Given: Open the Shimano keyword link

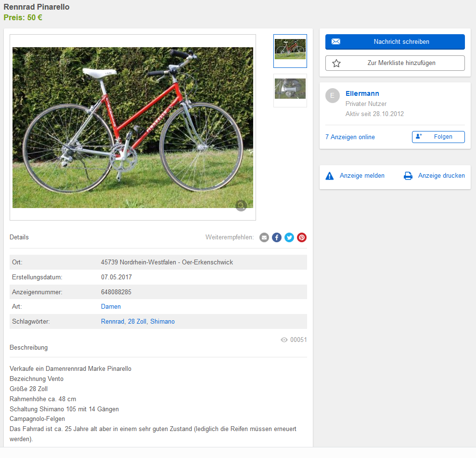Looking at the screenshot, I should [162, 322].
